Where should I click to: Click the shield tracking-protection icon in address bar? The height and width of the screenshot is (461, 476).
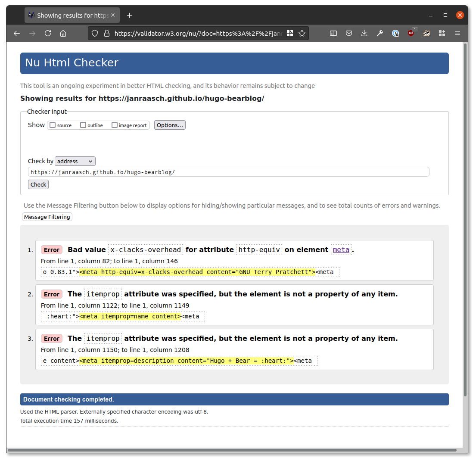(x=94, y=33)
